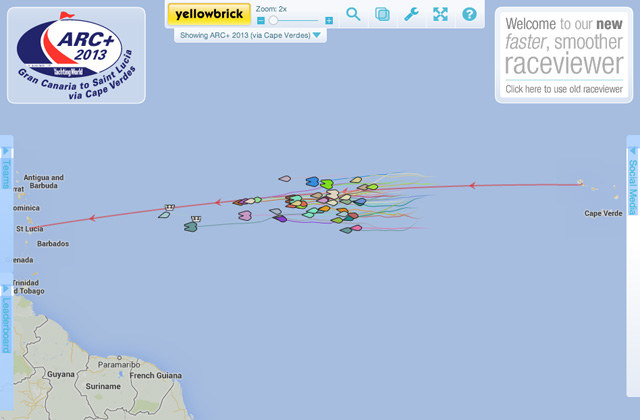Image resolution: width=640 pixels, height=420 pixels.
Task: Click the Cape Verde map label
Action: pyautogui.click(x=603, y=213)
